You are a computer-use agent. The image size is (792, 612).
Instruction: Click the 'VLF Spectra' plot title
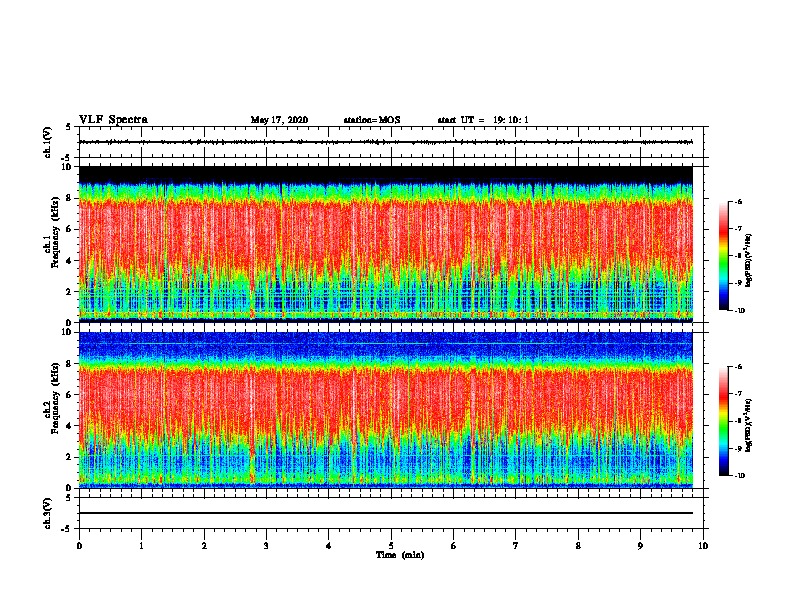[113, 120]
